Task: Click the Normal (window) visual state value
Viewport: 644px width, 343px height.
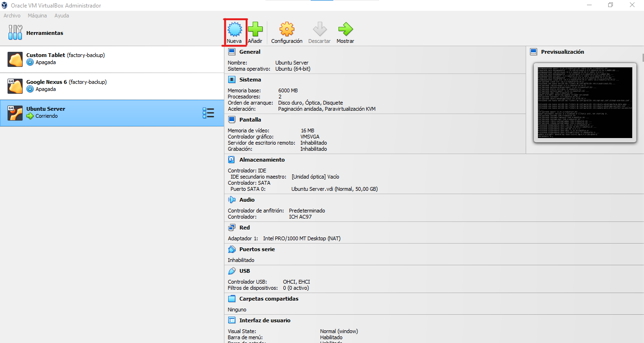Action: pos(339,331)
